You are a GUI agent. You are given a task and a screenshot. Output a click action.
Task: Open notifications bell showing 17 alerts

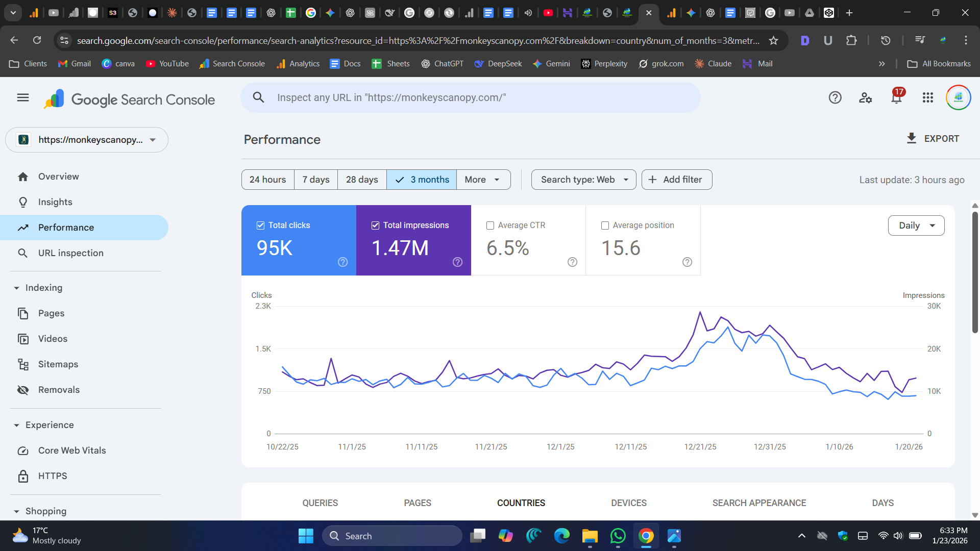click(x=896, y=97)
